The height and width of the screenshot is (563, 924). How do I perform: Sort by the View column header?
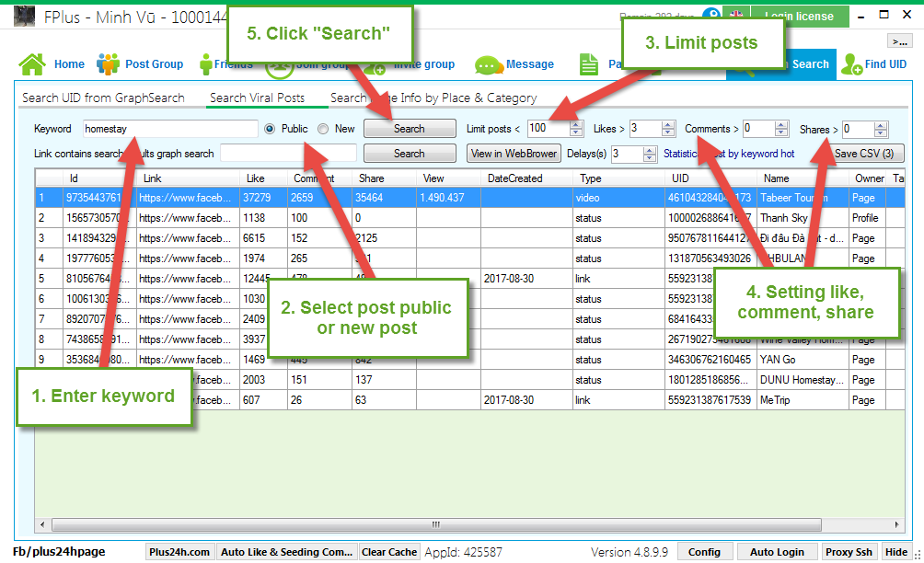[x=448, y=178]
